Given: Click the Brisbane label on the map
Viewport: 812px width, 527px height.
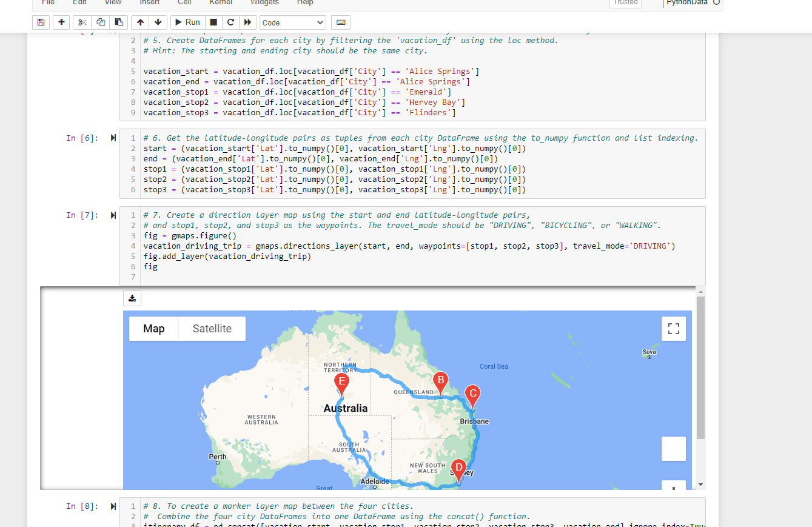Looking at the screenshot, I should [x=474, y=421].
